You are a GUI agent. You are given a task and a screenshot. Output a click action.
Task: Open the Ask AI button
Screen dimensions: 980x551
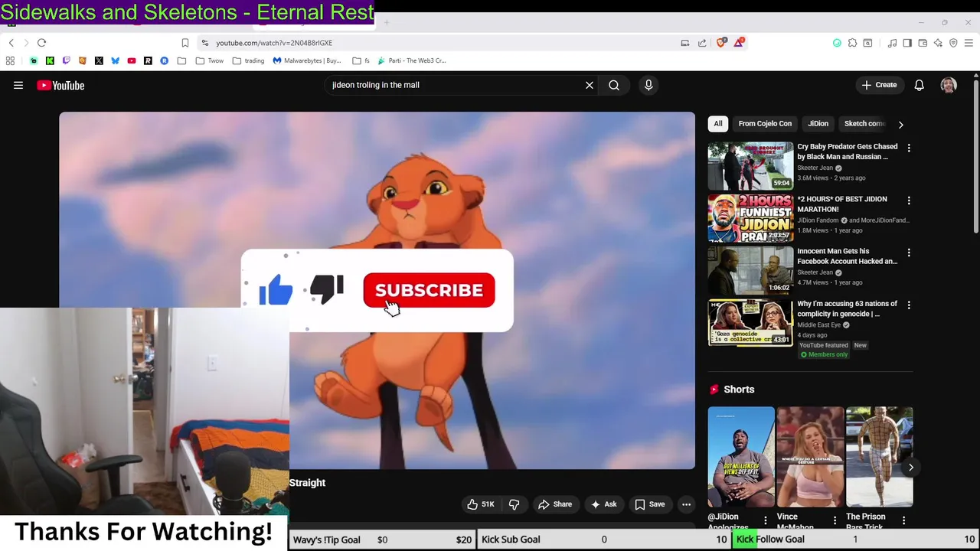click(603, 504)
